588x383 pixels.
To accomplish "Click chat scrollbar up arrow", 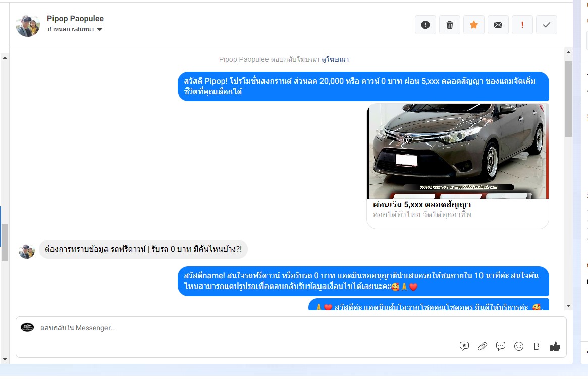I will tap(568, 53).
